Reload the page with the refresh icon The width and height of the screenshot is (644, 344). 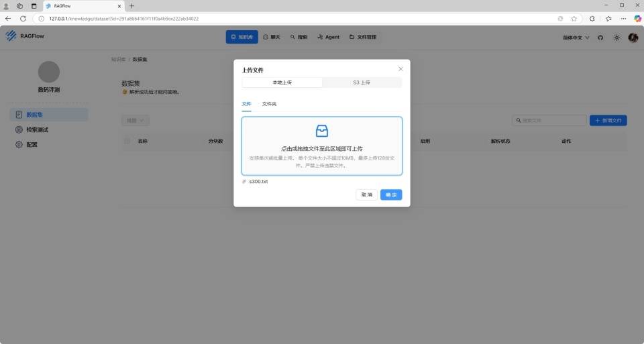tap(23, 19)
